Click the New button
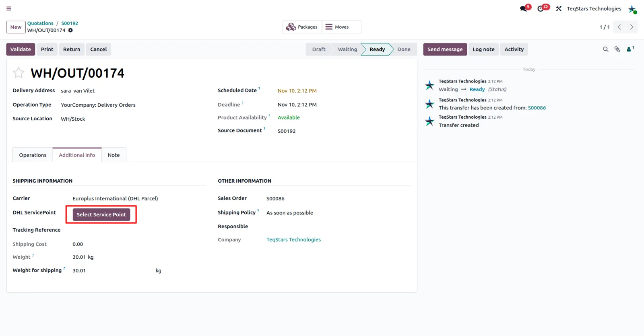 [16, 27]
